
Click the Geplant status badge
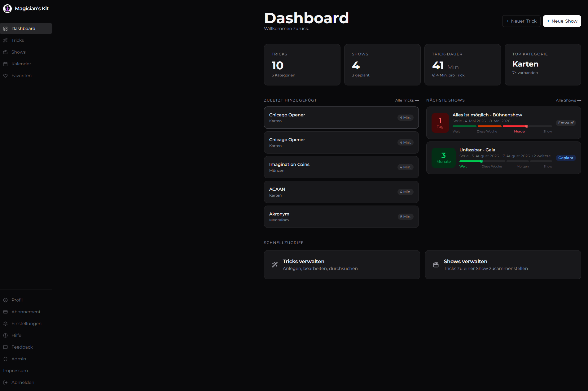click(x=566, y=158)
